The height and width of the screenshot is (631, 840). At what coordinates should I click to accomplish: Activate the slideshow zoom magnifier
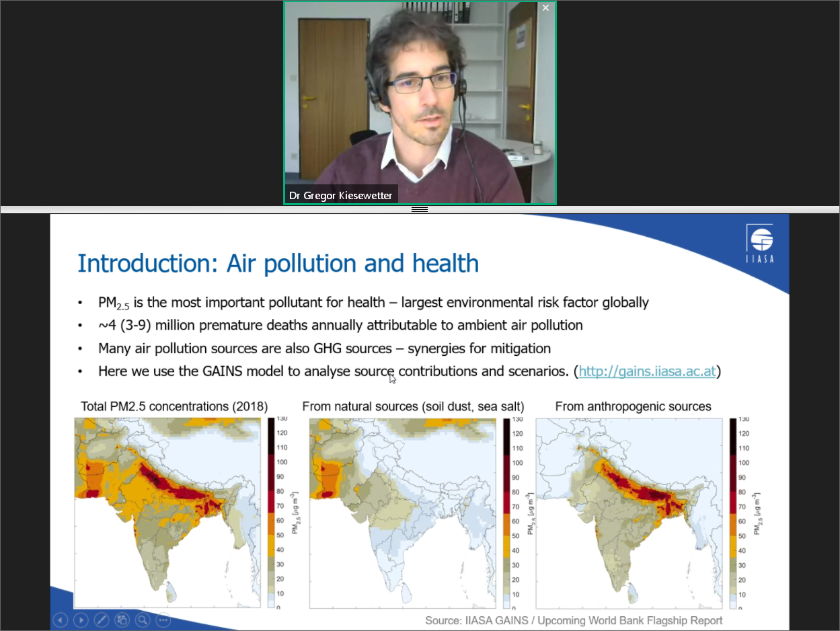143,620
